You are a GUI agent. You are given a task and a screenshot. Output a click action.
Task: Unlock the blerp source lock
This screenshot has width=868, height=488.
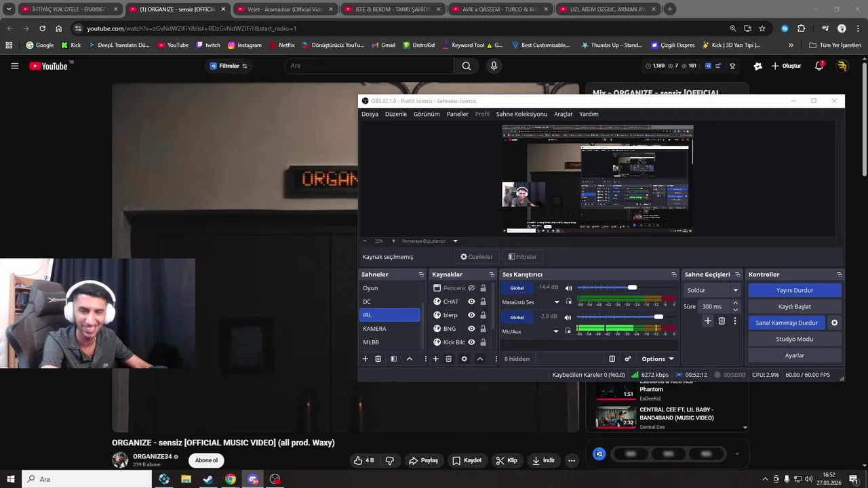point(483,315)
